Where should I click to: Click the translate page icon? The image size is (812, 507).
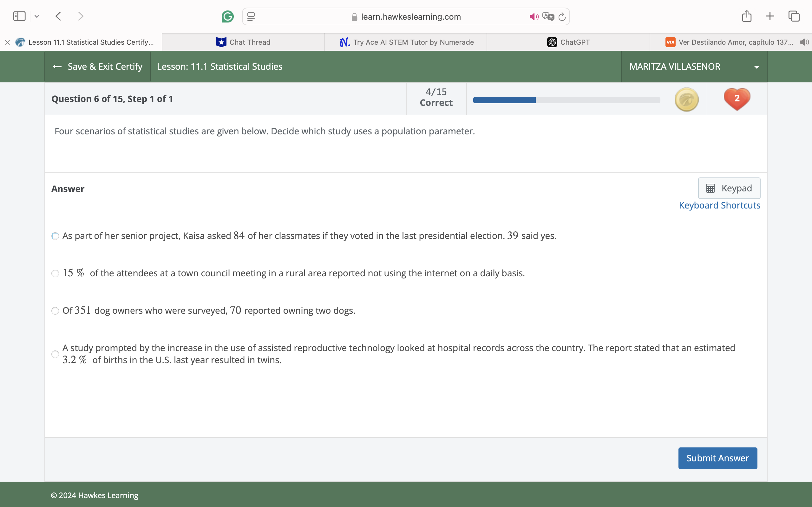tap(548, 17)
